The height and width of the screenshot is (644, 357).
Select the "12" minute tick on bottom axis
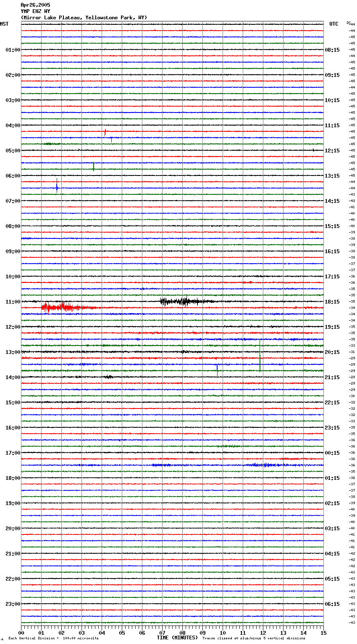tap(263, 633)
